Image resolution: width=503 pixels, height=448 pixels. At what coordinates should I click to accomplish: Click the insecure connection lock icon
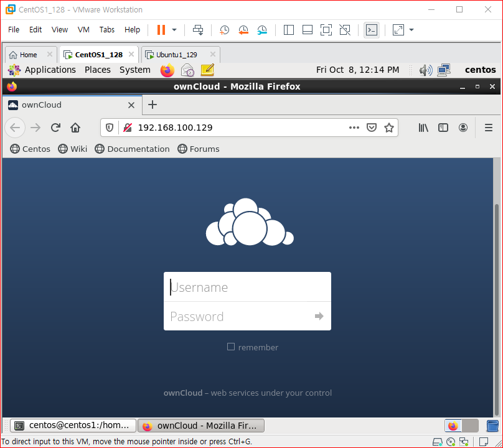[128, 128]
